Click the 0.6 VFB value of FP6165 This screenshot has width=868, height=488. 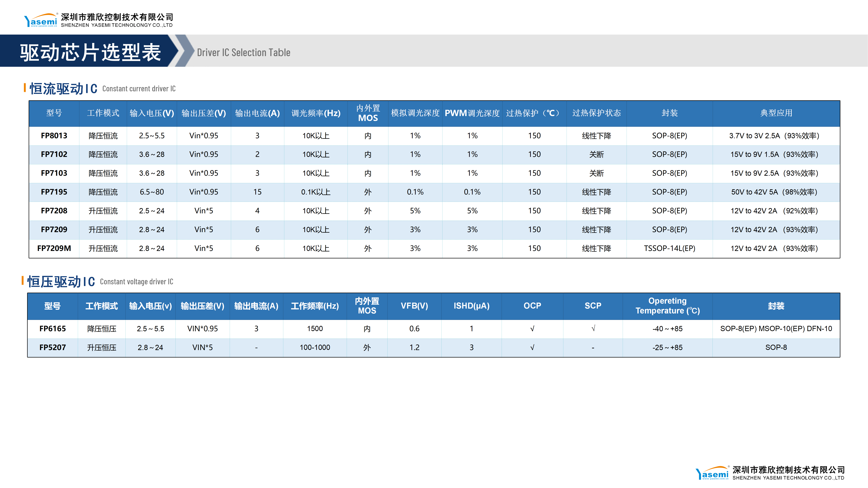(414, 329)
